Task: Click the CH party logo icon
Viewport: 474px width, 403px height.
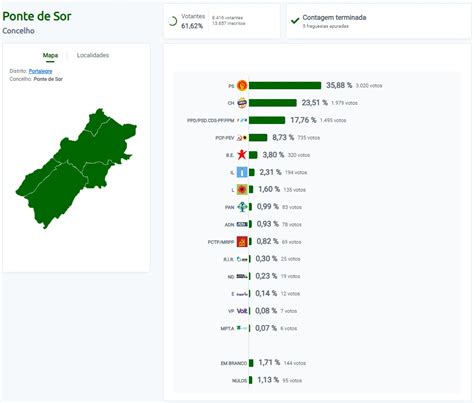Action: [242, 103]
